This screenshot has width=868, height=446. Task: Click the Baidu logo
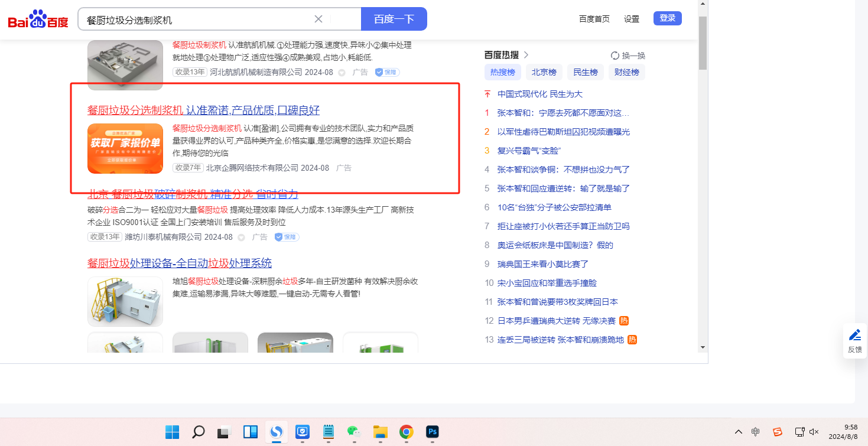[38, 19]
